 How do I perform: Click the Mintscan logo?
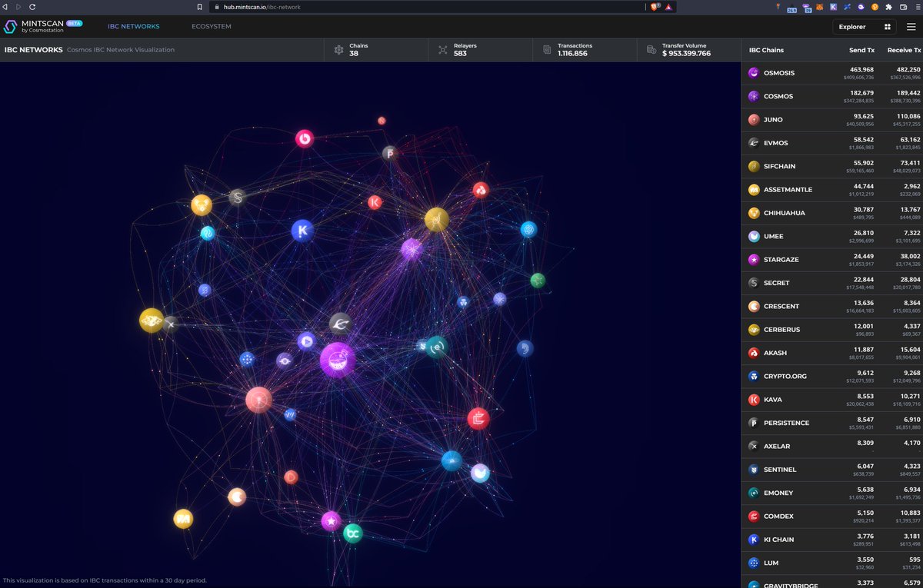tap(42, 27)
